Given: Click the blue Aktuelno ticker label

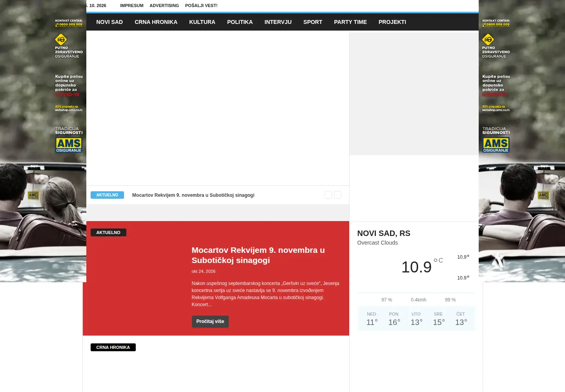Looking at the screenshot, I should tap(107, 195).
